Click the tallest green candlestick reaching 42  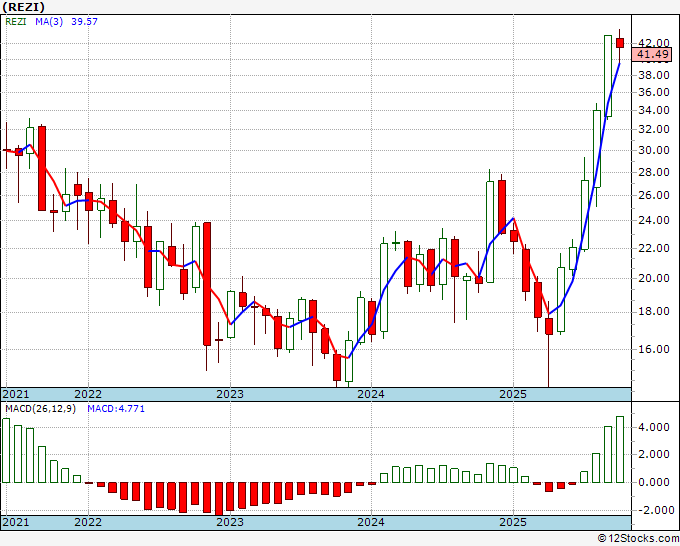pyautogui.click(x=608, y=76)
